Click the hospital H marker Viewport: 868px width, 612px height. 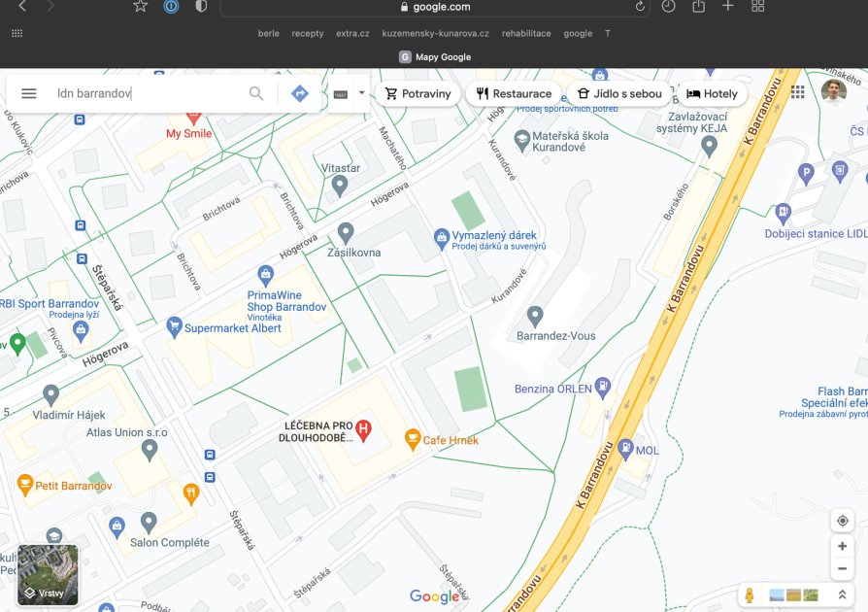[363, 430]
